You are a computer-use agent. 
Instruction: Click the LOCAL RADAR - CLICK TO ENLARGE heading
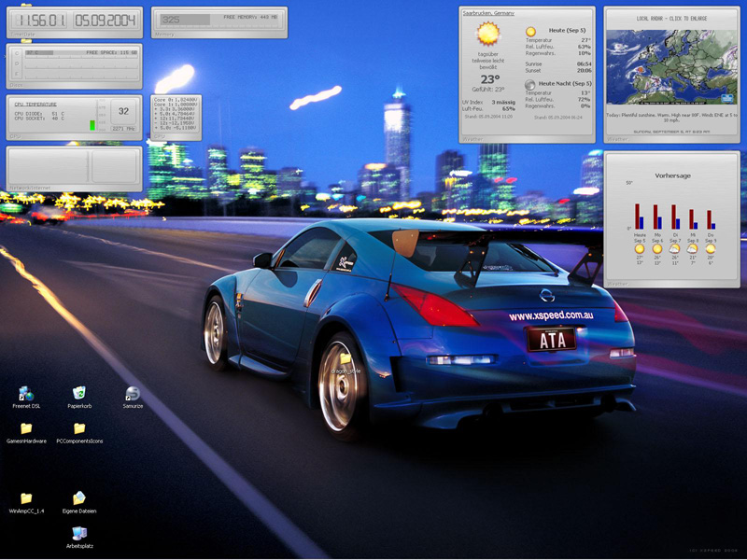coord(671,19)
